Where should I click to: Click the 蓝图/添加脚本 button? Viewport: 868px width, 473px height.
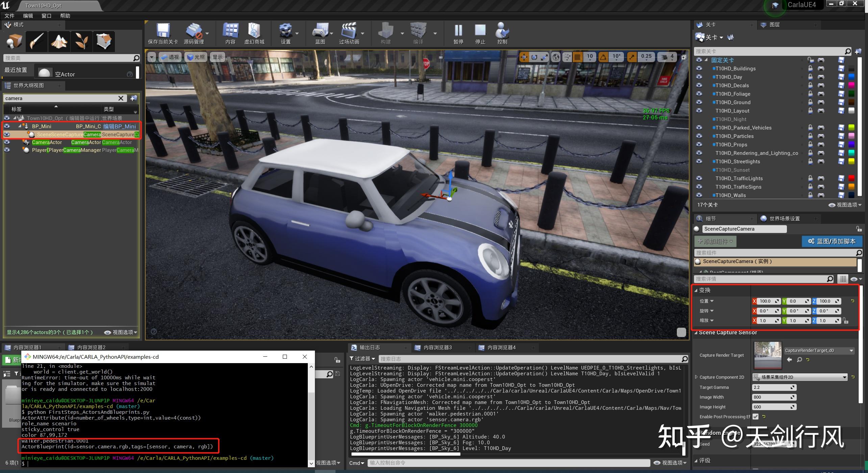pyautogui.click(x=832, y=241)
